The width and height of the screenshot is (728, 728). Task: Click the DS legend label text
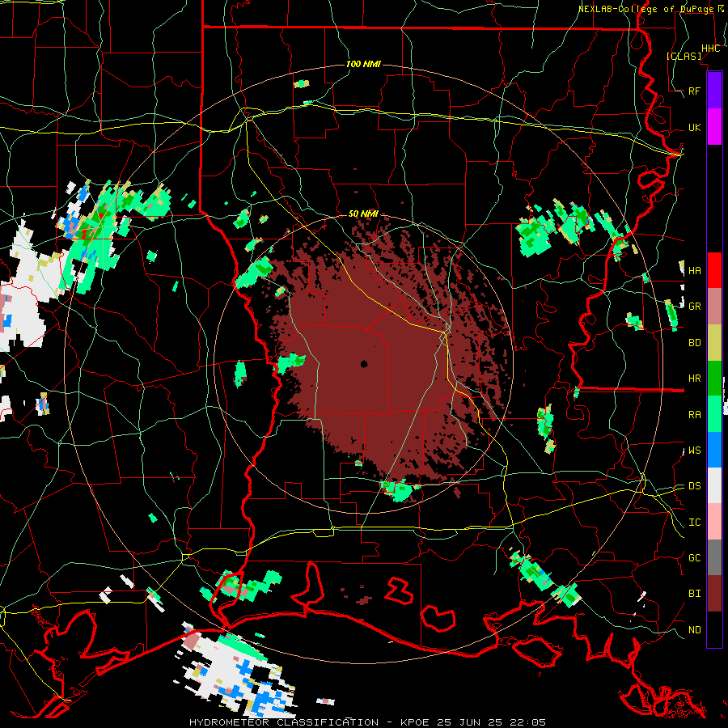point(695,486)
